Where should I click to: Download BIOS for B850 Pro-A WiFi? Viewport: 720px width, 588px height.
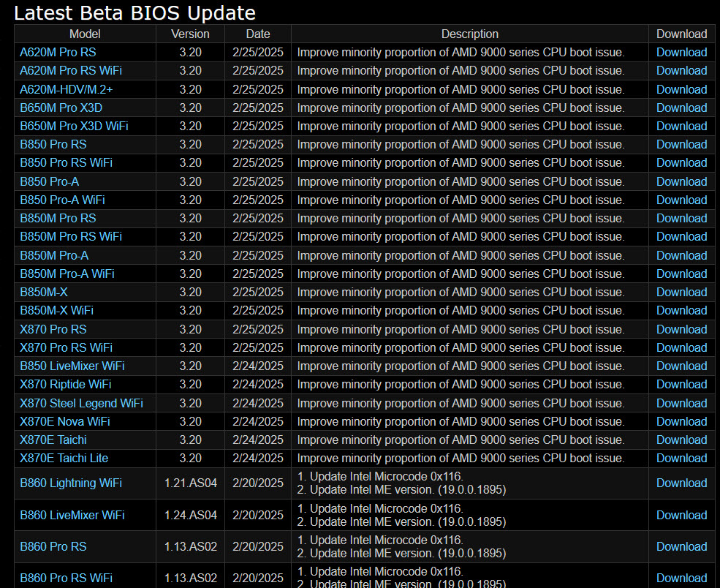point(681,200)
